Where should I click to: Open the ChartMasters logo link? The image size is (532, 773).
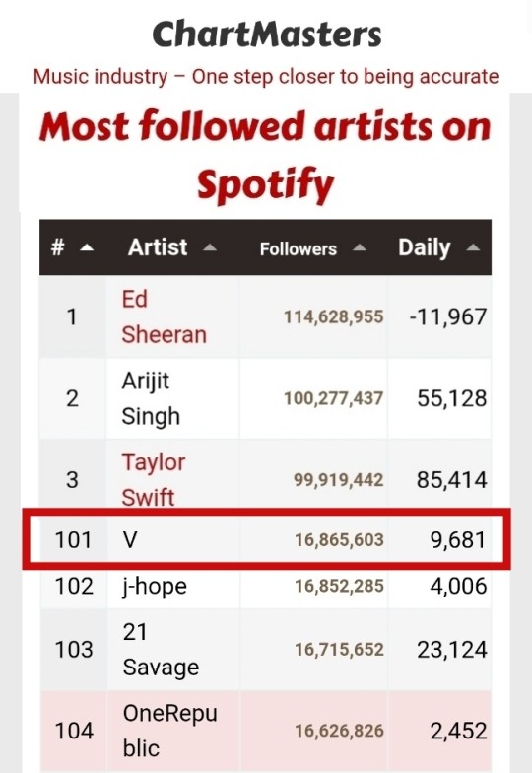267,34
